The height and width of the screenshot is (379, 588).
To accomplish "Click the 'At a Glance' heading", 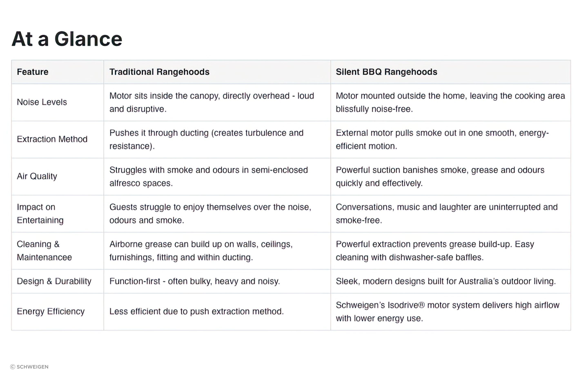I will pos(67,39).
